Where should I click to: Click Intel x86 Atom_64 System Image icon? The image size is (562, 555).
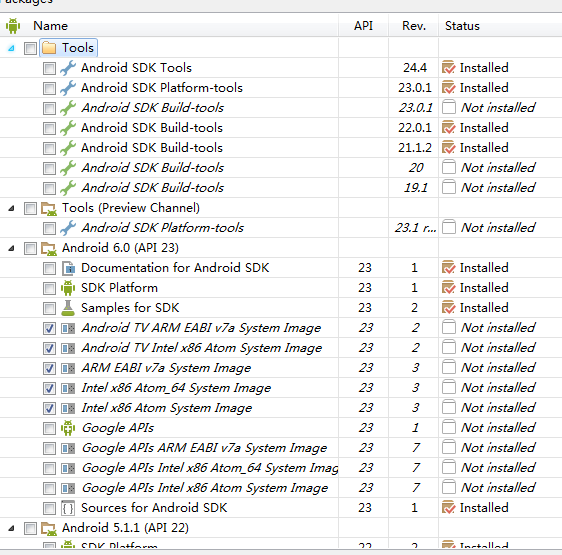pyautogui.click(x=68, y=388)
